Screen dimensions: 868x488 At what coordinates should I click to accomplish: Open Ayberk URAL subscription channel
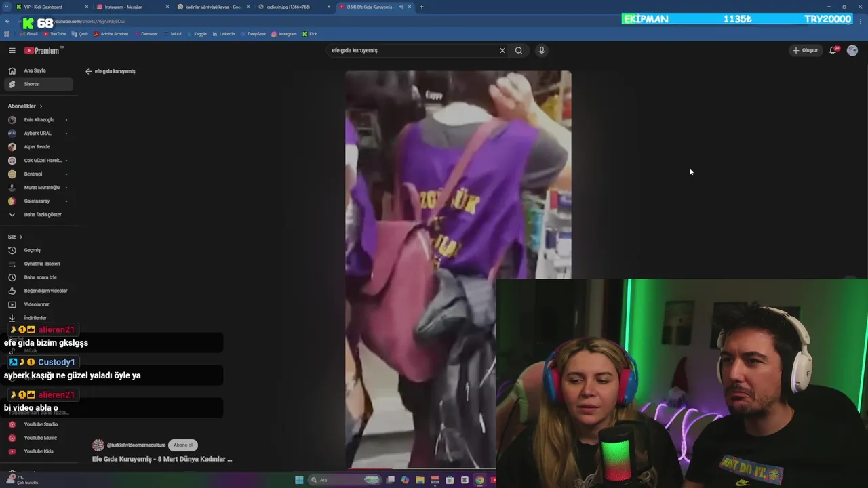pyautogui.click(x=38, y=134)
